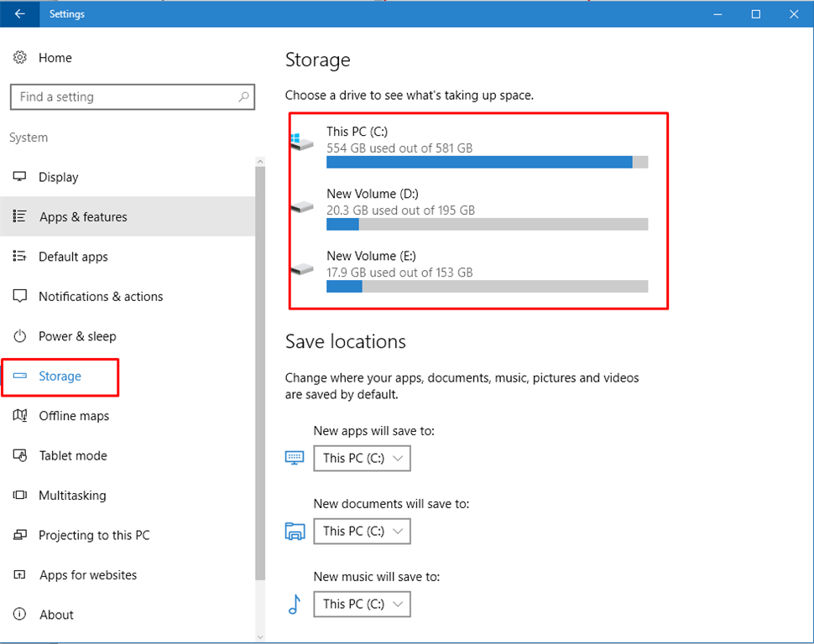This screenshot has width=814, height=644.
Task: Click the drive icon beside This PC (C:)
Action: click(300, 138)
